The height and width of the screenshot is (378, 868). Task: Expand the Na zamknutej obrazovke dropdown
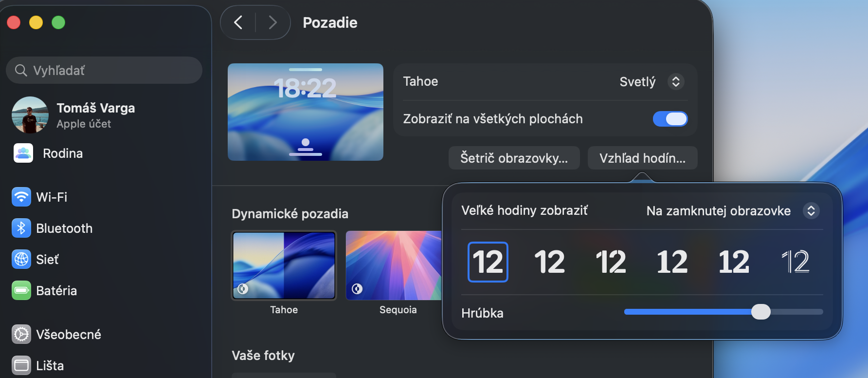811,210
